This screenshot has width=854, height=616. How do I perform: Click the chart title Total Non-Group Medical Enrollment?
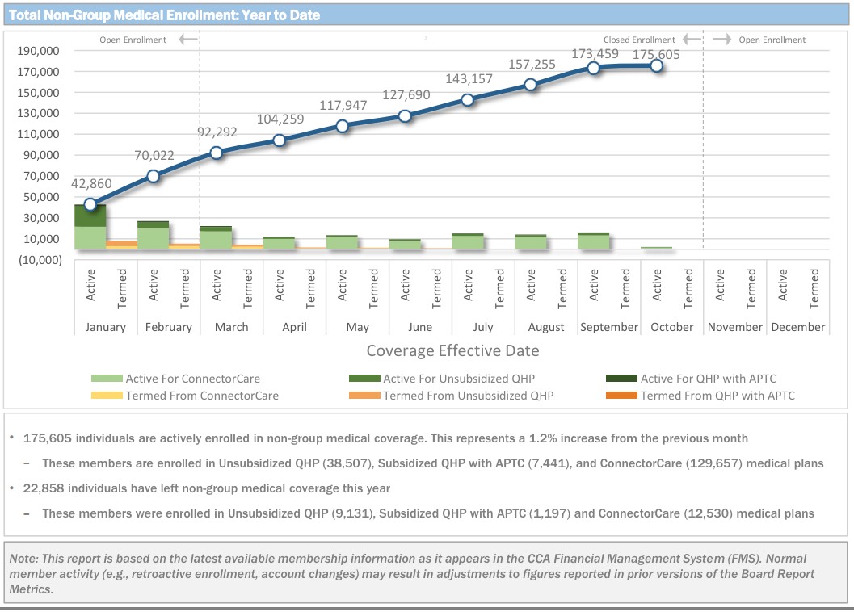click(x=164, y=15)
